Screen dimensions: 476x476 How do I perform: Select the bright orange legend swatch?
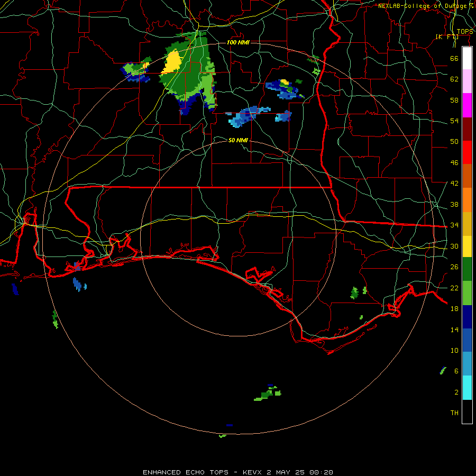[467, 200]
